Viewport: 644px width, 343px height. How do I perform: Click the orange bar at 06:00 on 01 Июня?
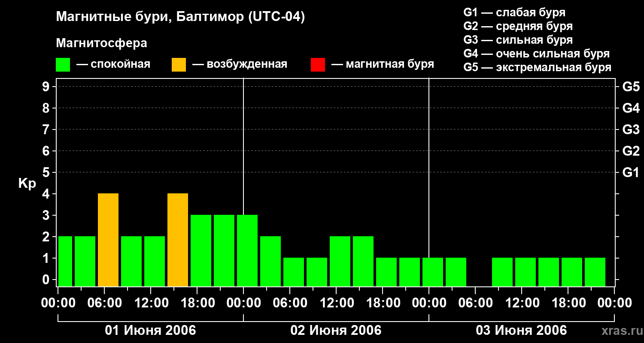pyautogui.click(x=108, y=240)
